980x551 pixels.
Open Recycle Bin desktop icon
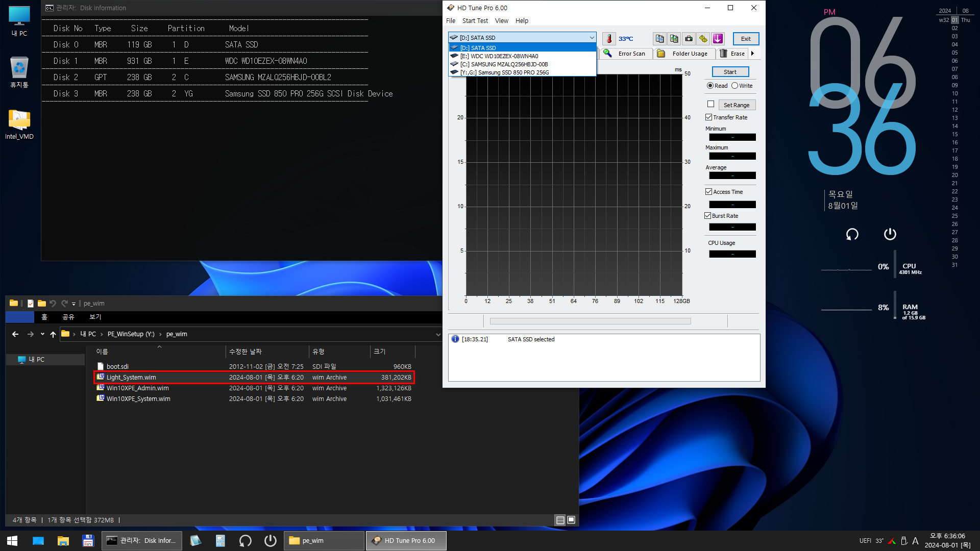click(19, 72)
